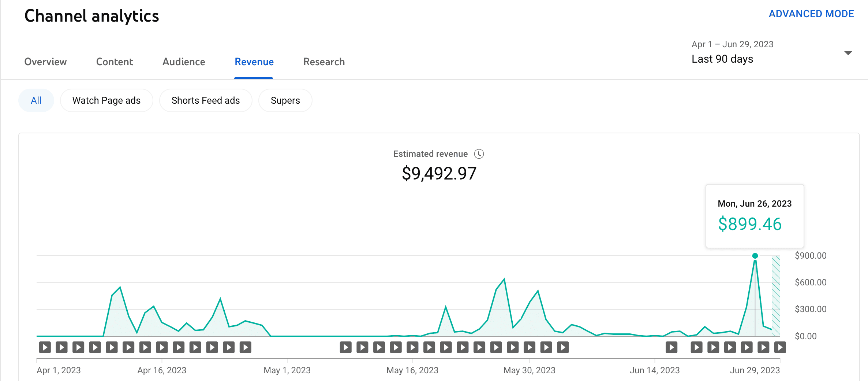Select the last video marker of the middle group

(x=563, y=347)
